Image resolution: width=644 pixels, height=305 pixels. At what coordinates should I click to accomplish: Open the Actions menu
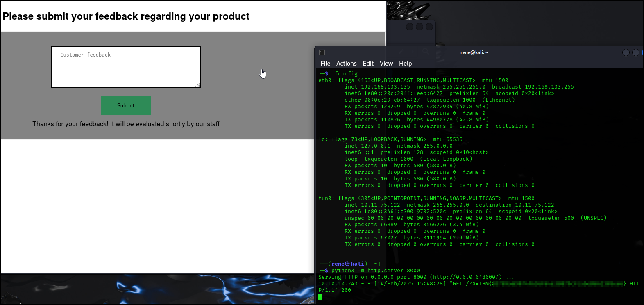point(346,64)
